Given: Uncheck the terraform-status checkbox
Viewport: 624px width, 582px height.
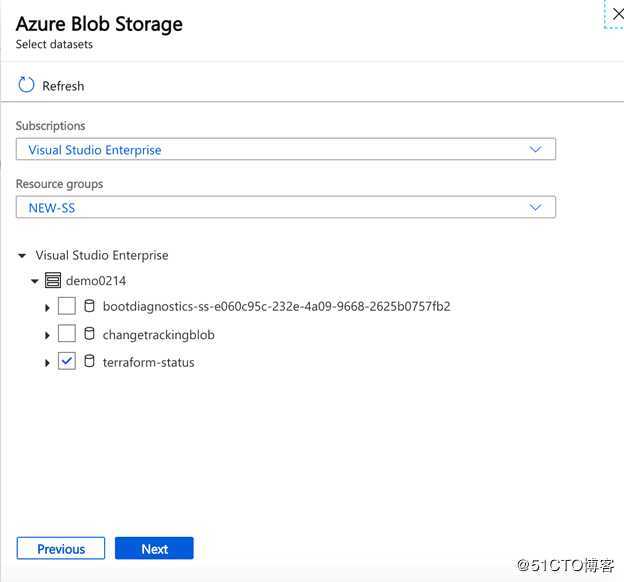Looking at the screenshot, I should tap(66, 361).
